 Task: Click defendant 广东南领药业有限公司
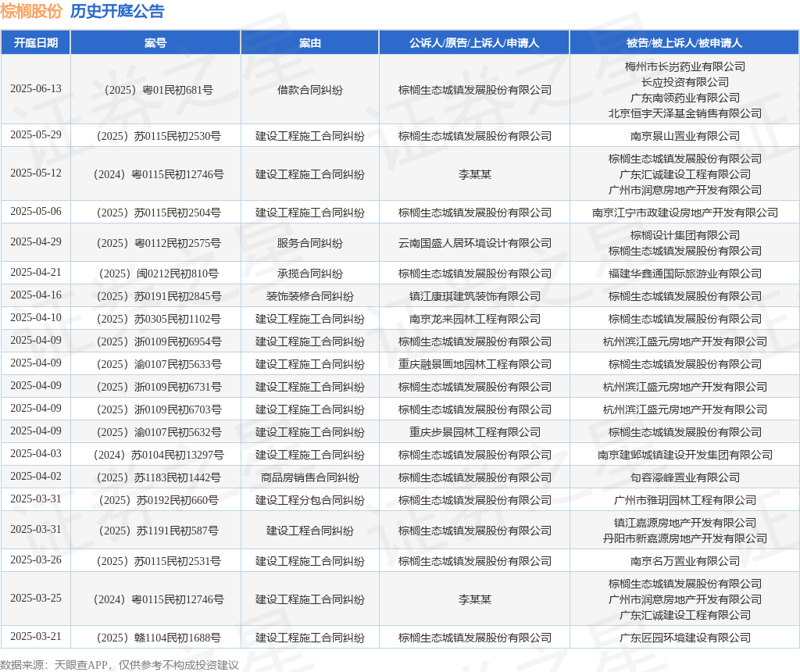click(684, 98)
